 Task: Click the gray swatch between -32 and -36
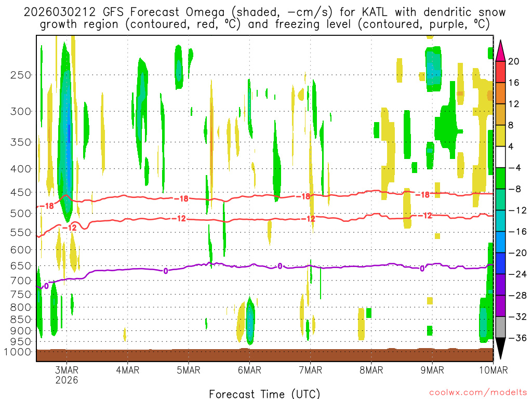[x=500, y=327]
